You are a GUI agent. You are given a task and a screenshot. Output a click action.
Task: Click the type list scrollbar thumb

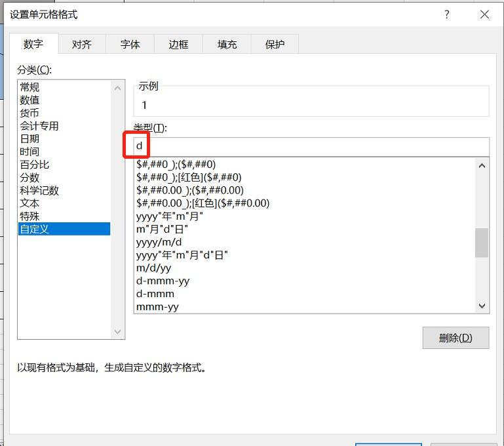pyautogui.click(x=482, y=243)
